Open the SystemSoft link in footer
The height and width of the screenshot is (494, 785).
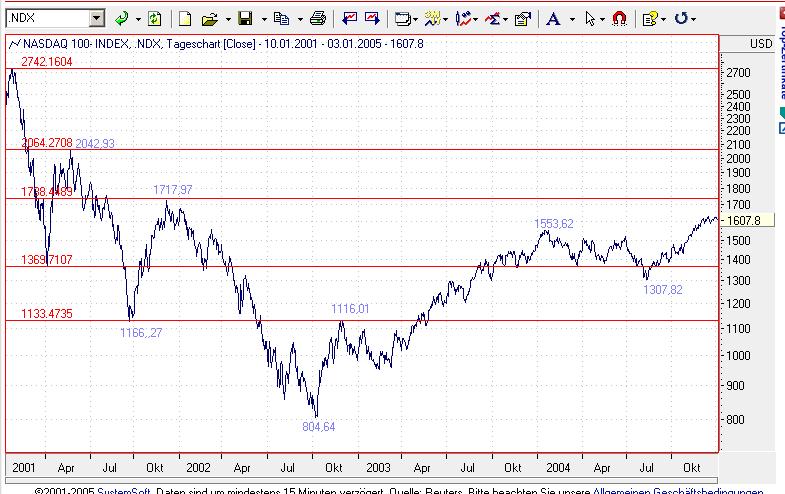(x=125, y=491)
